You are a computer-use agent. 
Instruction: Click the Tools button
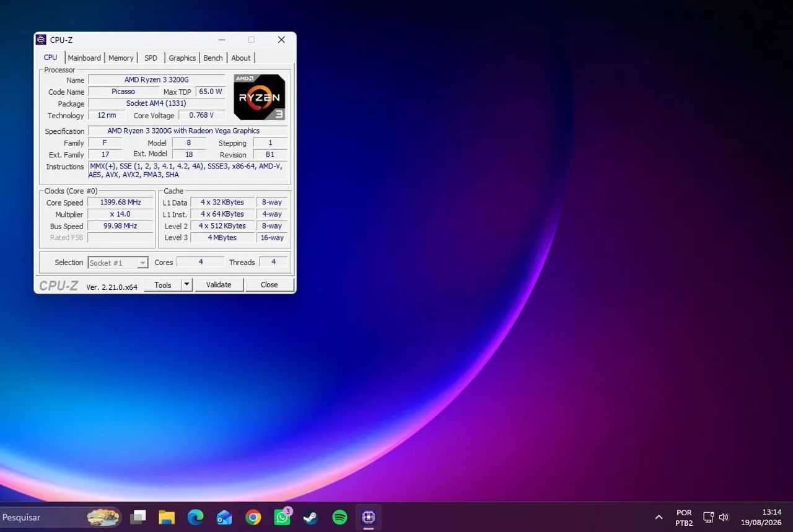[163, 285]
